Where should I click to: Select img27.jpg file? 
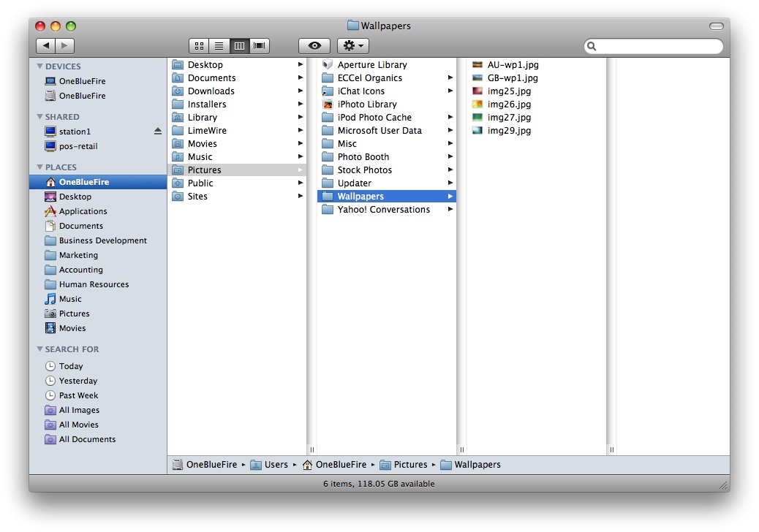536,117
